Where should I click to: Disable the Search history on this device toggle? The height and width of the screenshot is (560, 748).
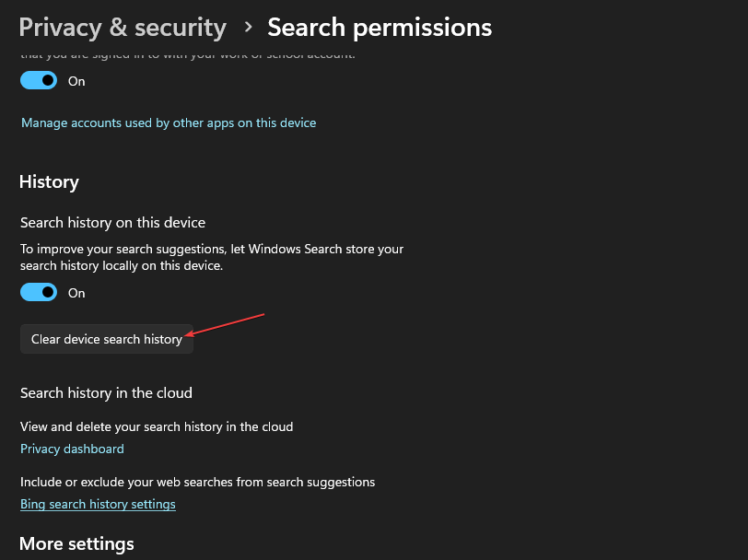tap(38, 292)
